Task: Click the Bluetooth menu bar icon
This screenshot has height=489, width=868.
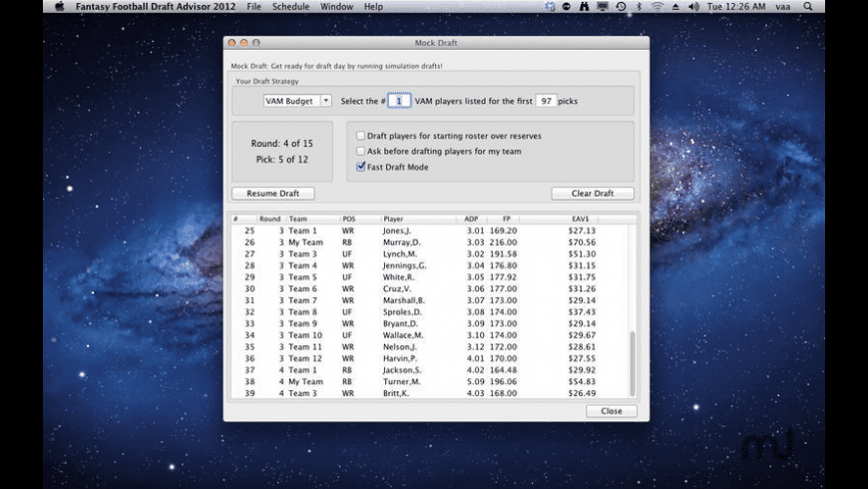Action: point(639,6)
